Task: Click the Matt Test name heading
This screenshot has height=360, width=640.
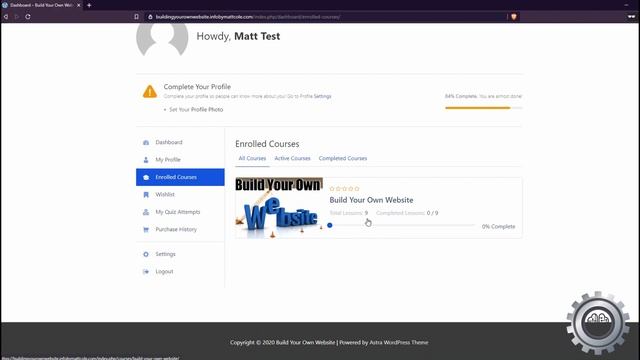Action: point(257,36)
